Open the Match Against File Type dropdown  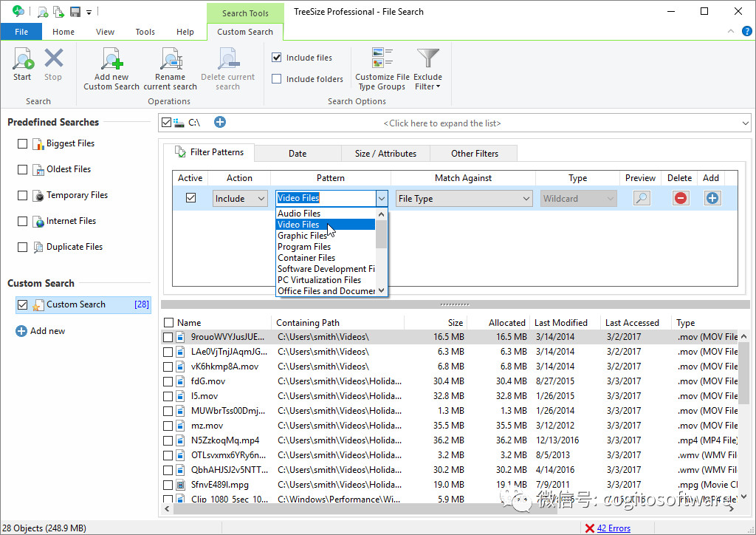coord(464,198)
